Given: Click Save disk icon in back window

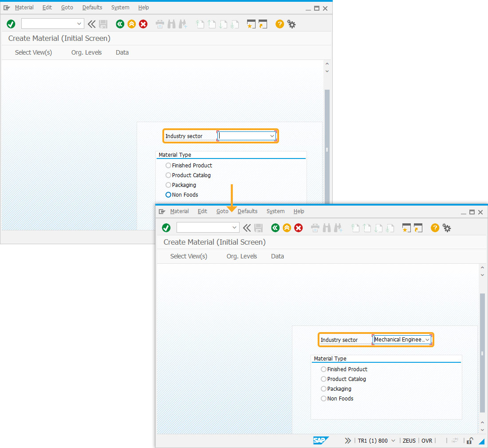Looking at the screenshot, I should coord(103,24).
